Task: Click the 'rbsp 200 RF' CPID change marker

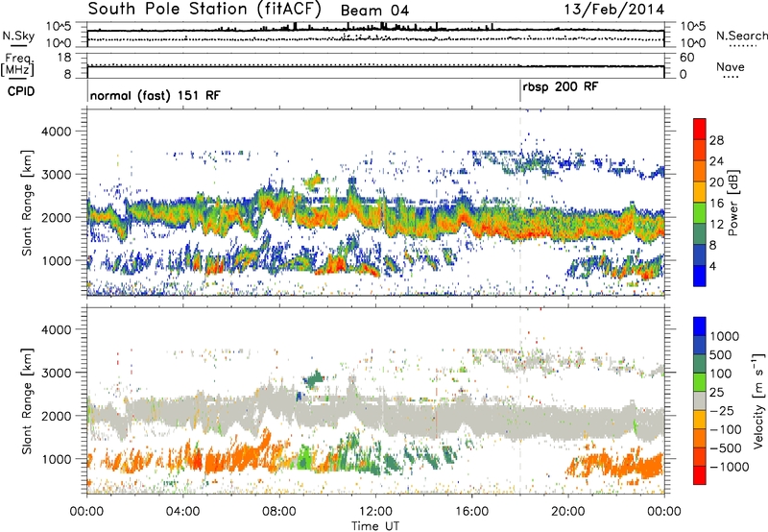Action: tap(560, 87)
